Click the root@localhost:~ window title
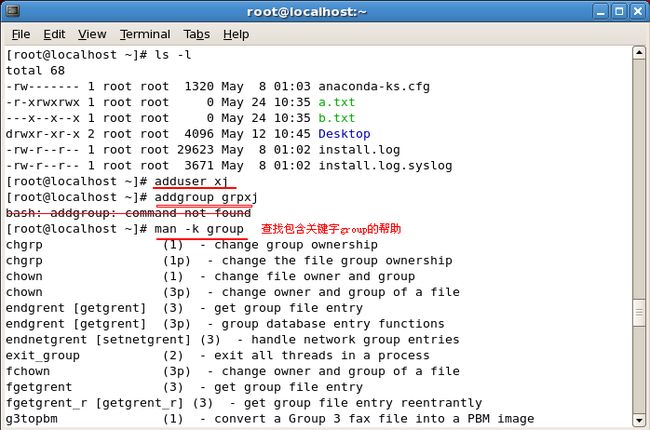This screenshot has width=650, height=430. coord(307,12)
